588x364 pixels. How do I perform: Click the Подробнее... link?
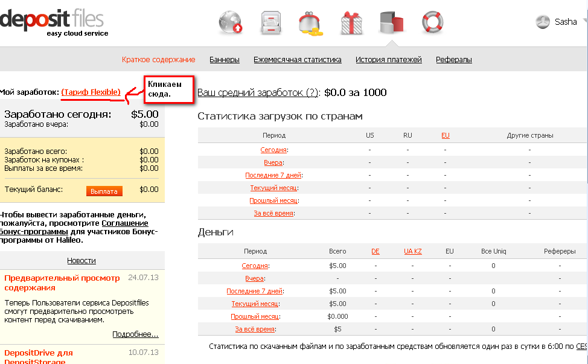135,334
